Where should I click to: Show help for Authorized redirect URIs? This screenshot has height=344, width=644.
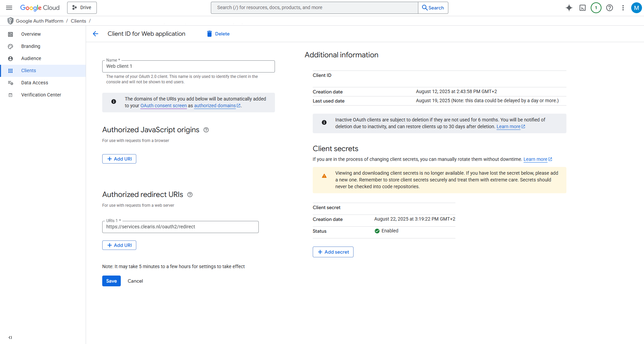[190, 195]
